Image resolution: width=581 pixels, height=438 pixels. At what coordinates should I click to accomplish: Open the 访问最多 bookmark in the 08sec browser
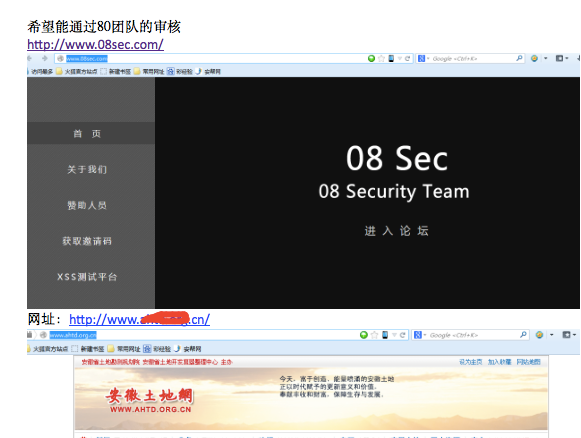click(x=41, y=72)
